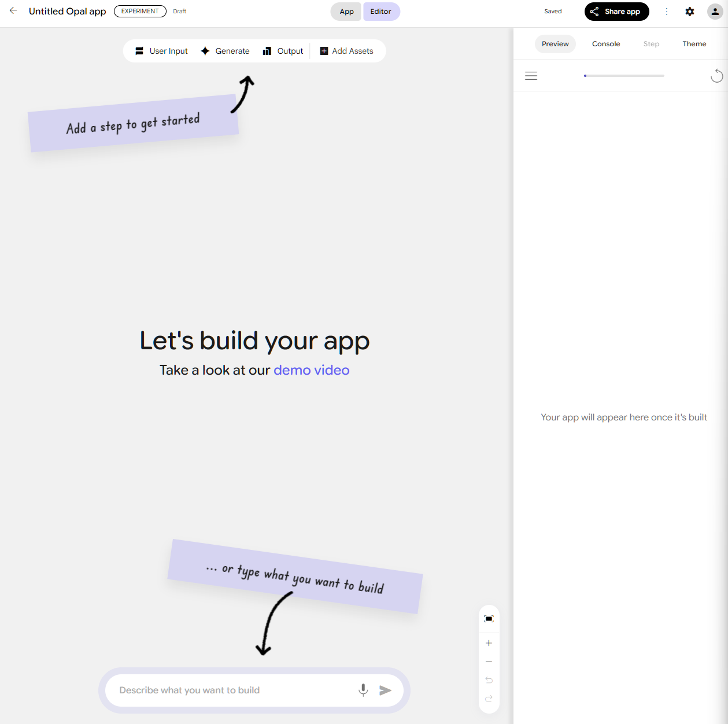Screen dimensions: 728x724
Task: Switch to the App view
Action: point(346,12)
